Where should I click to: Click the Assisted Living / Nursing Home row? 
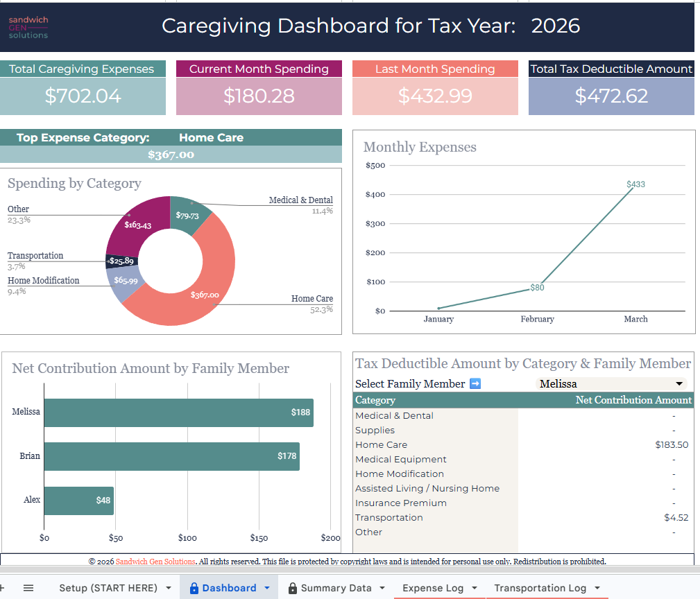point(427,488)
